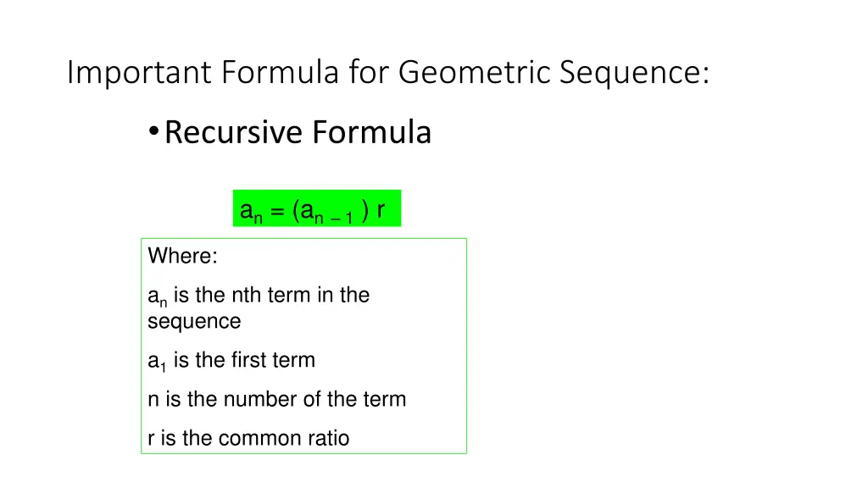
Task: Click the letter r ending the formula
Action: (x=381, y=209)
